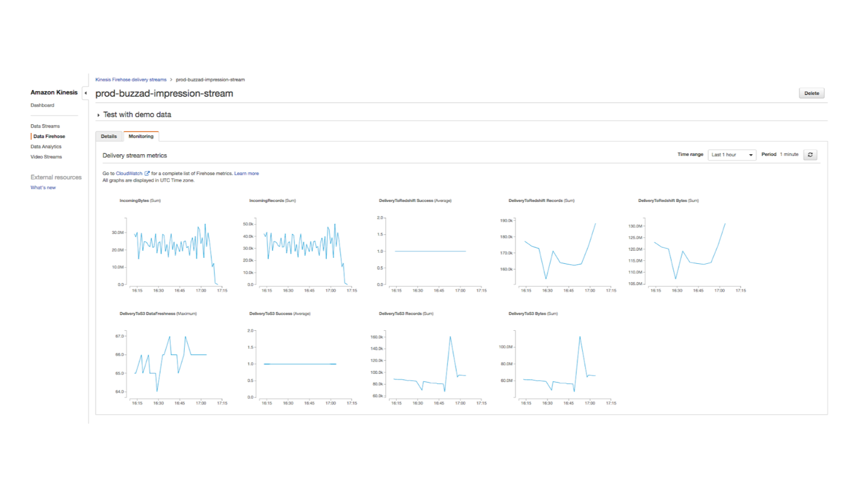This screenshot has height=504, width=856.
Task: Follow the Learn more link
Action: [246, 174]
